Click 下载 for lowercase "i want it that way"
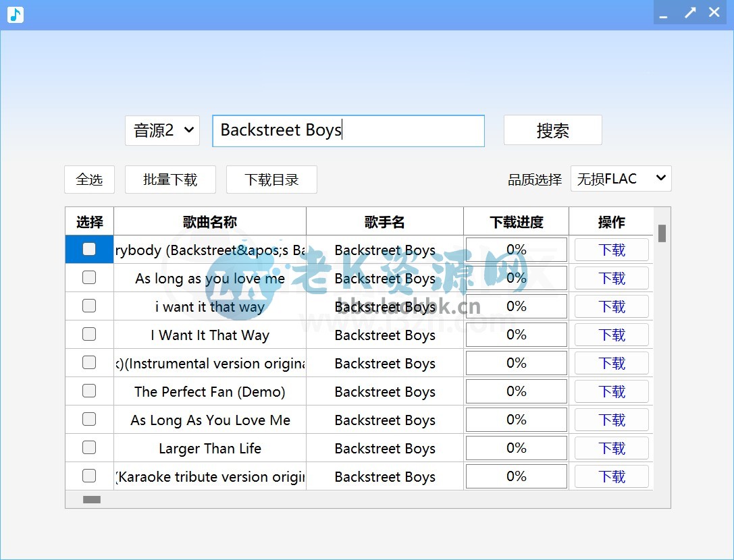Image resolution: width=734 pixels, height=560 pixels. (611, 306)
